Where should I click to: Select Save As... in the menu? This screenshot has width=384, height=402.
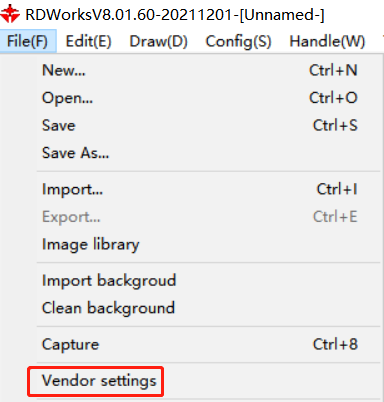208,153
